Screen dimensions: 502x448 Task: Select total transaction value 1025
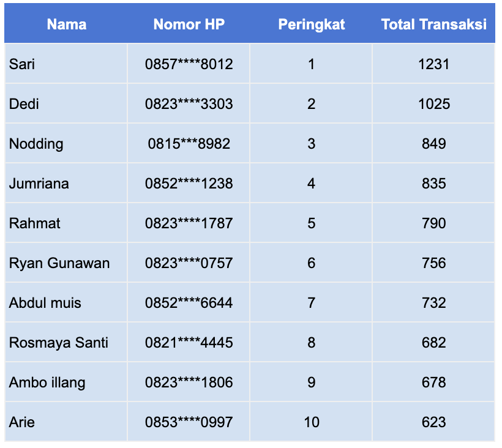tap(434, 103)
